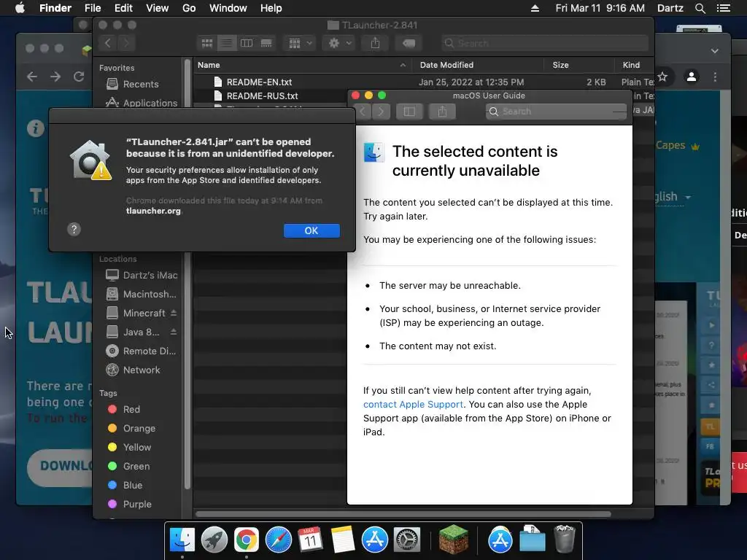747x560 pixels.
Task: Click the eject icon in menu bar
Action: point(535,8)
